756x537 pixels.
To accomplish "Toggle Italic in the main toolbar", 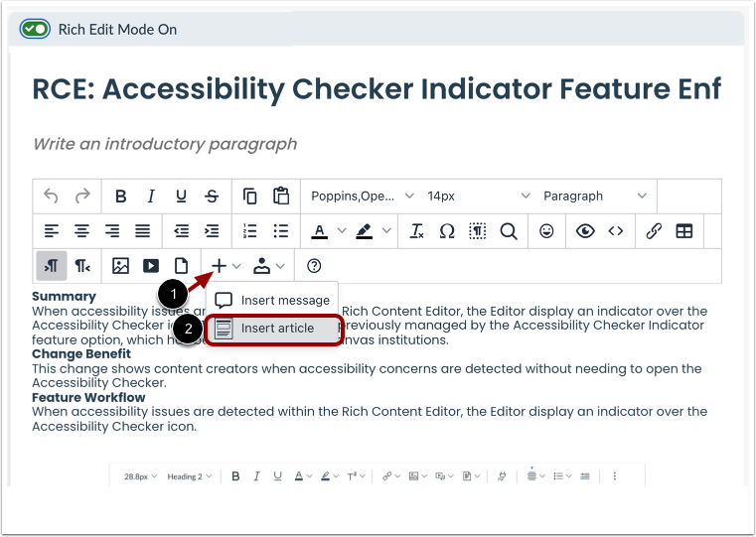I will (x=151, y=196).
